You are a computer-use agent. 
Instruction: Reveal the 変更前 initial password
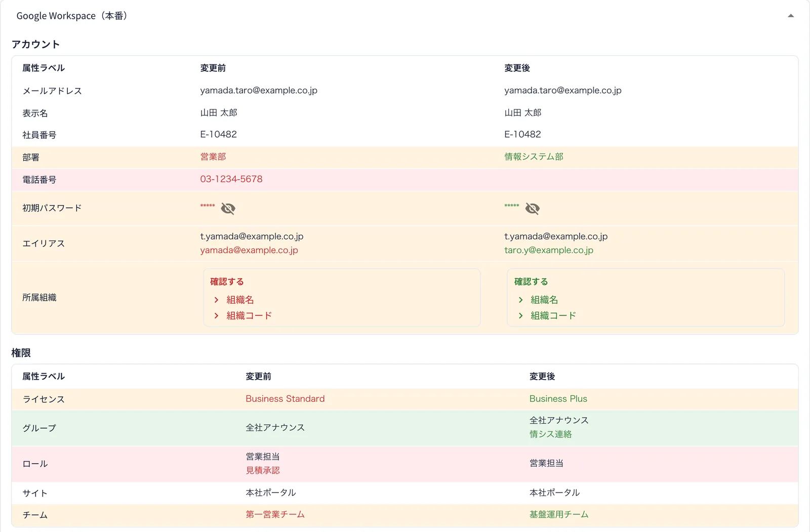point(228,209)
